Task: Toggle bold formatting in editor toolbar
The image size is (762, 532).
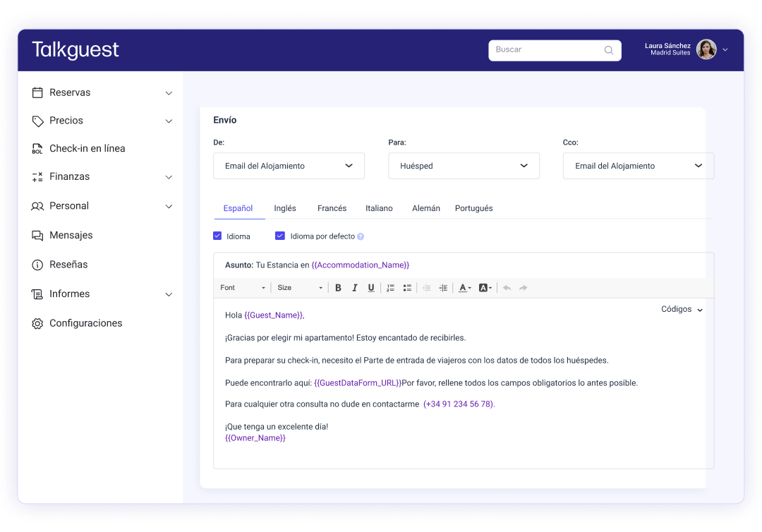Action: [338, 288]
